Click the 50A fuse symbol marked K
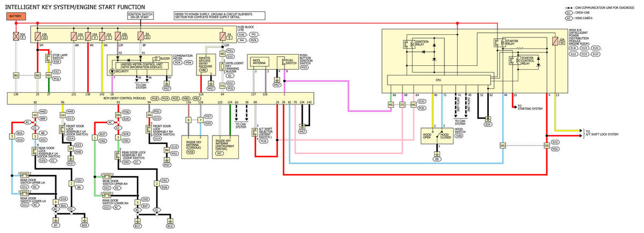Viewport: 644px width, 233px height. pyautogui.click(x=15, y=37)
